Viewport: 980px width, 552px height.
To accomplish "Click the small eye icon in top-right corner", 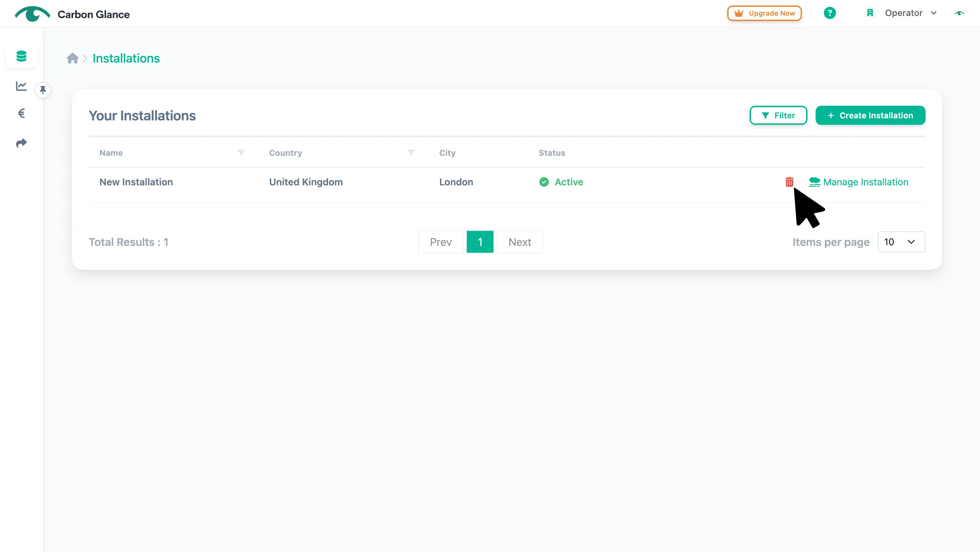I will click(x=959, y=13).
